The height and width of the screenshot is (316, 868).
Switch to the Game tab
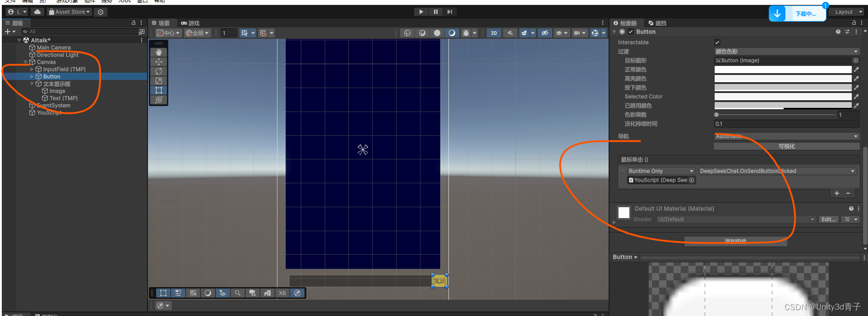[190, 23]
